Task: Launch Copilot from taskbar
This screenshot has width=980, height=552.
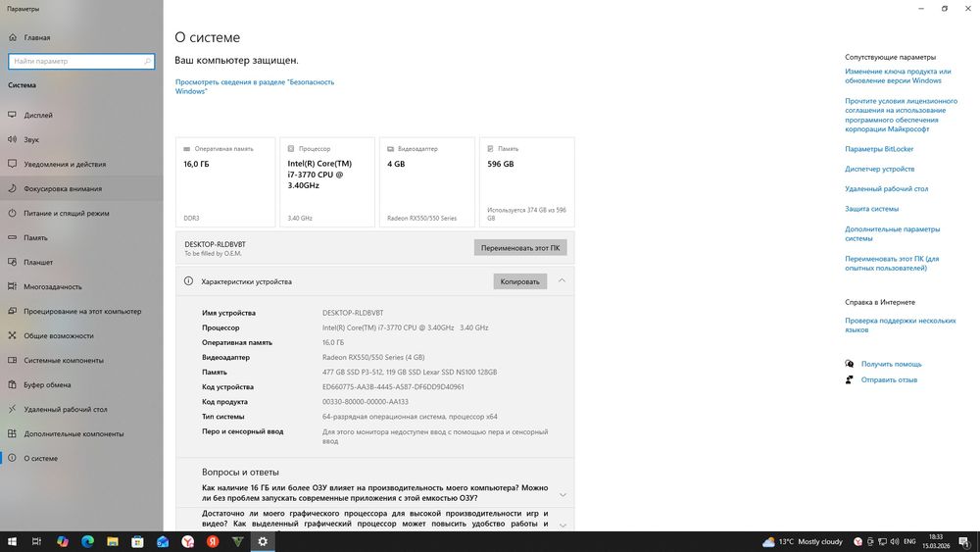Action: 62,541
